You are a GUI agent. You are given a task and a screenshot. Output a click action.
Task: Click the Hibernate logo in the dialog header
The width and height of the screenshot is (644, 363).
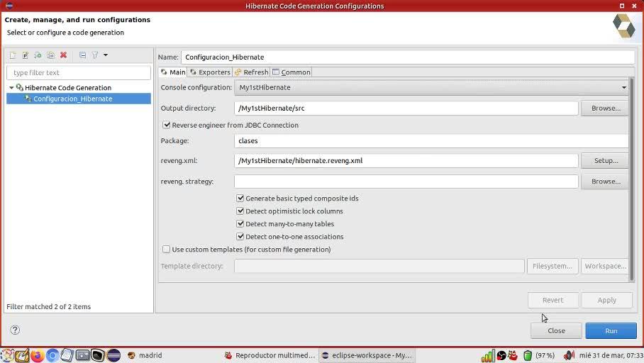624,26
